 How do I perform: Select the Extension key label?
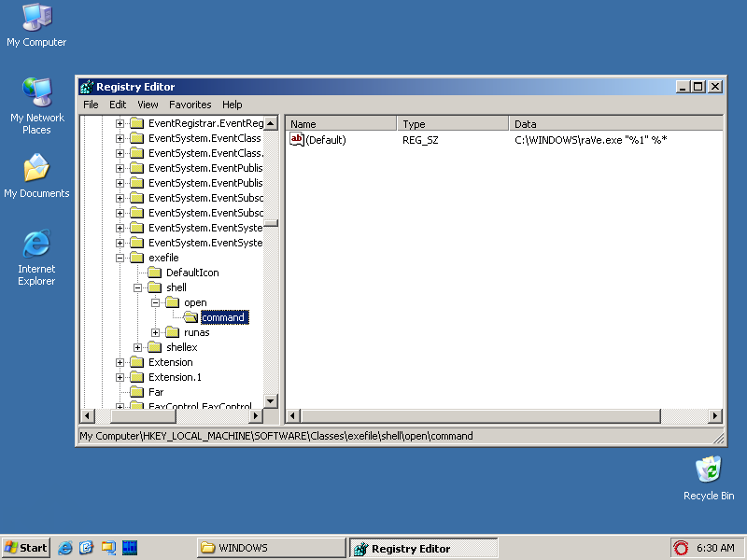click(171, 362)
